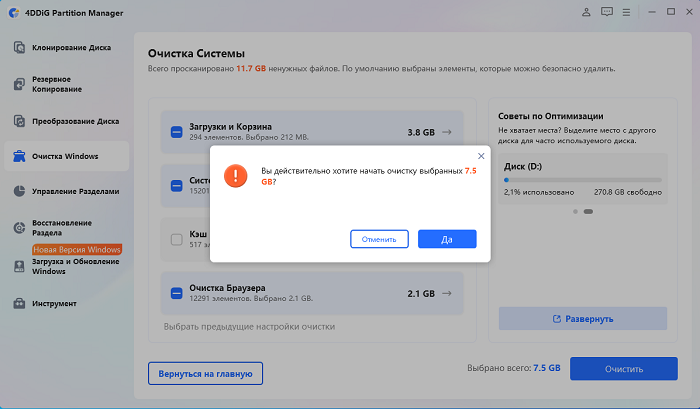Screen dimensions: 700x409
Task: Click Вернуться на главную button
Action: [205, 374]
